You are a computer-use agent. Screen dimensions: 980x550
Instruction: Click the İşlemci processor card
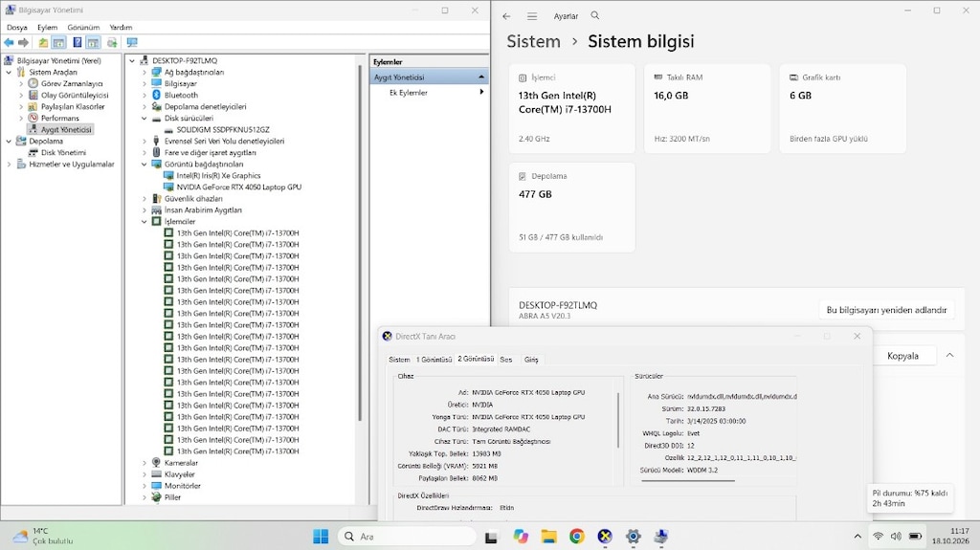click(572, 108)
